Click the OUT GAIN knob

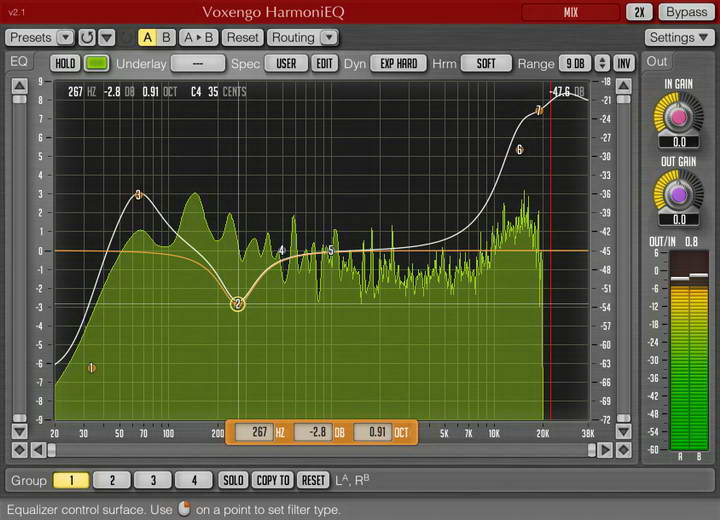[x=679, y=195]
